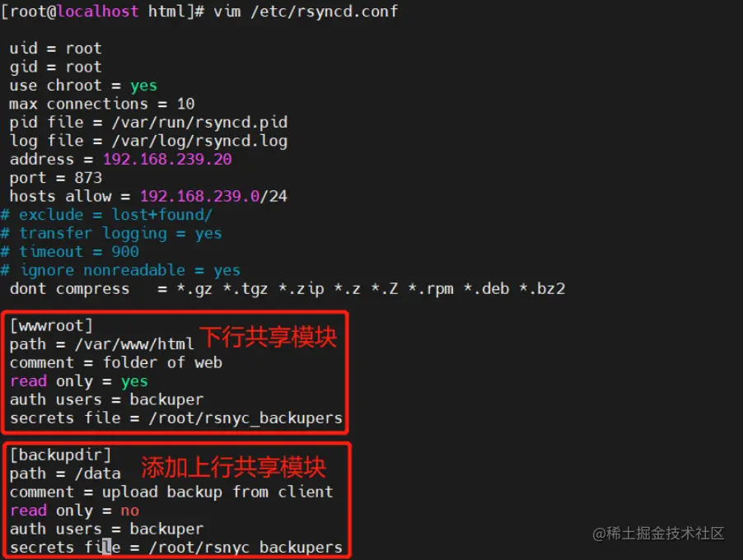Click the commented timeout = 900 line
This screenshot has height=560, width=743.
(x=70, y=251)
